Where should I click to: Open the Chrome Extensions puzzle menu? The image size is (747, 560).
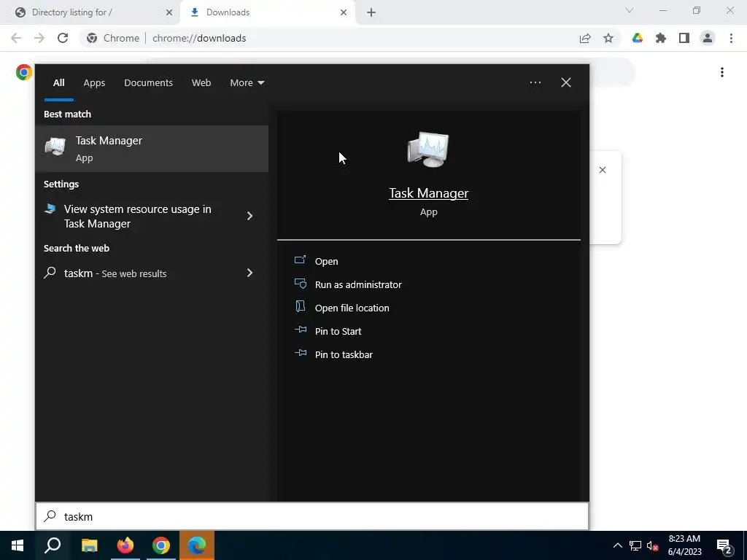click(x=661, y=38)
